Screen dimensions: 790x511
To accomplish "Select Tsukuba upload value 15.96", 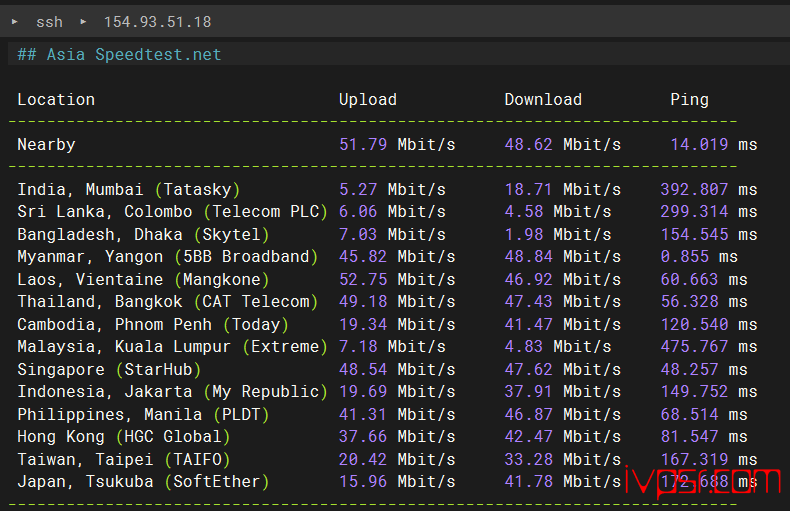I will [x=363, y=482].
